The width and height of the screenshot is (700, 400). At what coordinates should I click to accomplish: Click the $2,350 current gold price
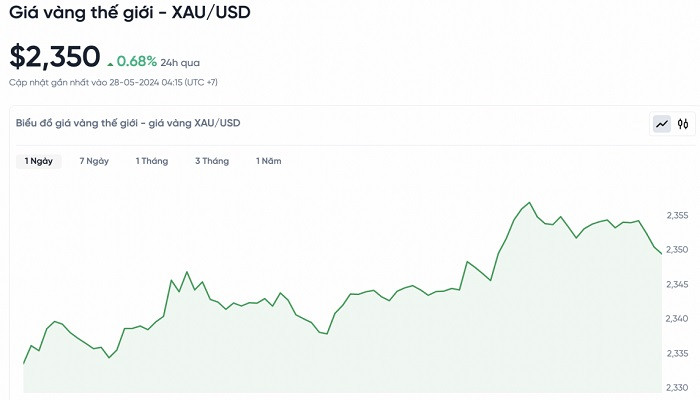point(55,57)
